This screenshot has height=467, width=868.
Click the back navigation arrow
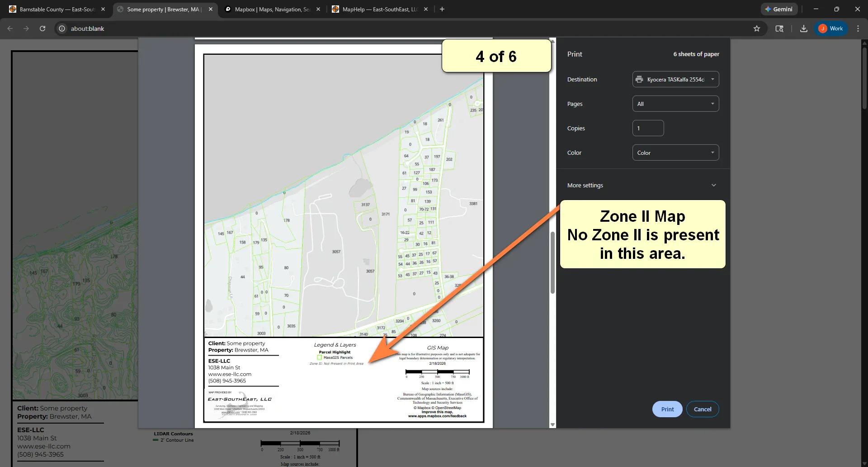[10, 28]
